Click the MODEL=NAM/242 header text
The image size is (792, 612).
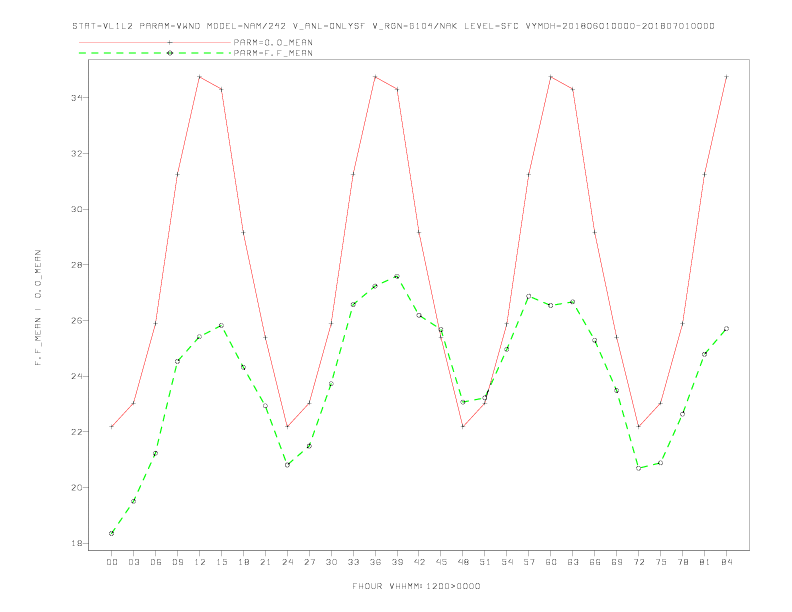pyautogui.click(x=246, y=26)
